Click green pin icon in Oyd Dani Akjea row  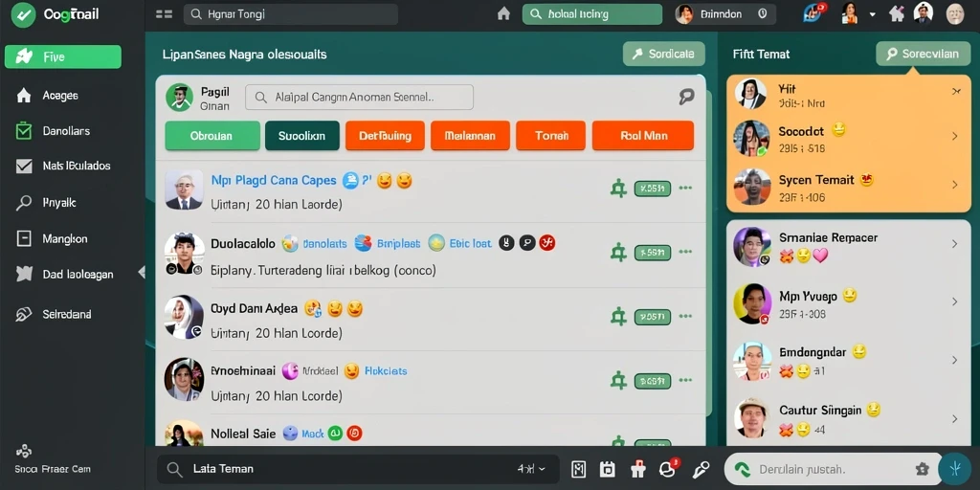(618, 317)
